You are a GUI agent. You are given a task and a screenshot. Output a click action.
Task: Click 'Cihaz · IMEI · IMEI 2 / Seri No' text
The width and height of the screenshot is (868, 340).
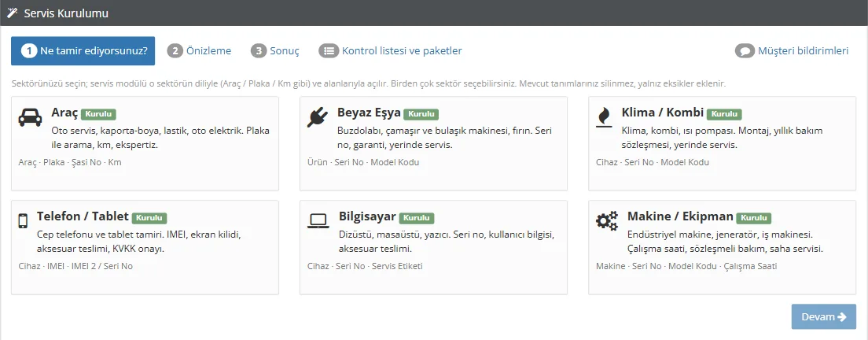point(75,266)
